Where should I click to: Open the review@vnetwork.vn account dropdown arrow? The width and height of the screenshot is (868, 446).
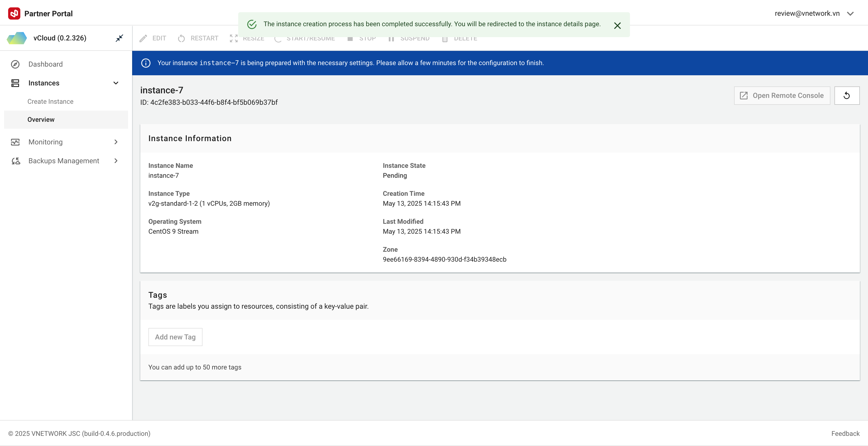tap(850, 13)
